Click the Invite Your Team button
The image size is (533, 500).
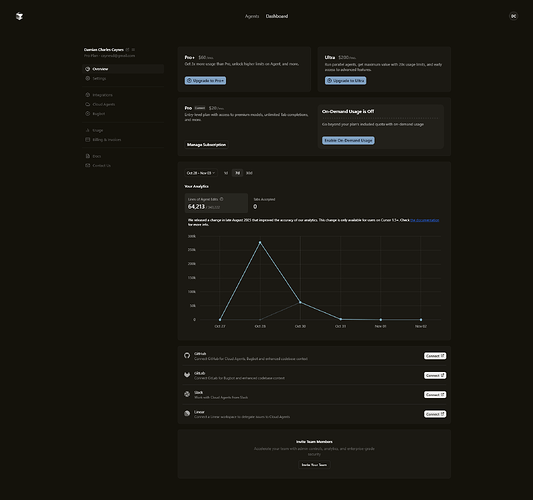314,465
